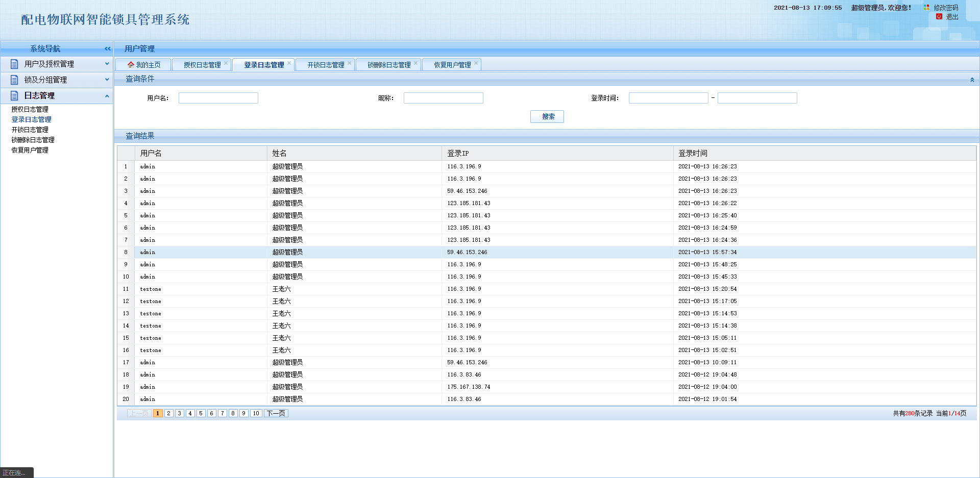The height and width of the screenshot is (478, 980).
Task: Click the red 退出 logout icon
Action: click(x=939, y=16)
